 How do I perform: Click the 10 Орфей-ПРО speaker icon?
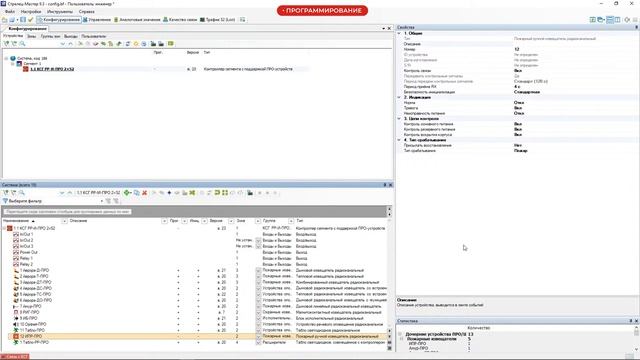pyautogui.click(x=16, y=324)
